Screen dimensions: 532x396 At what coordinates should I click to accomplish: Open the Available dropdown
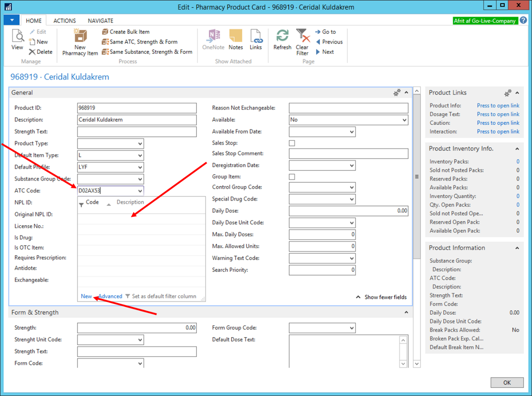(x=404, y=120)
